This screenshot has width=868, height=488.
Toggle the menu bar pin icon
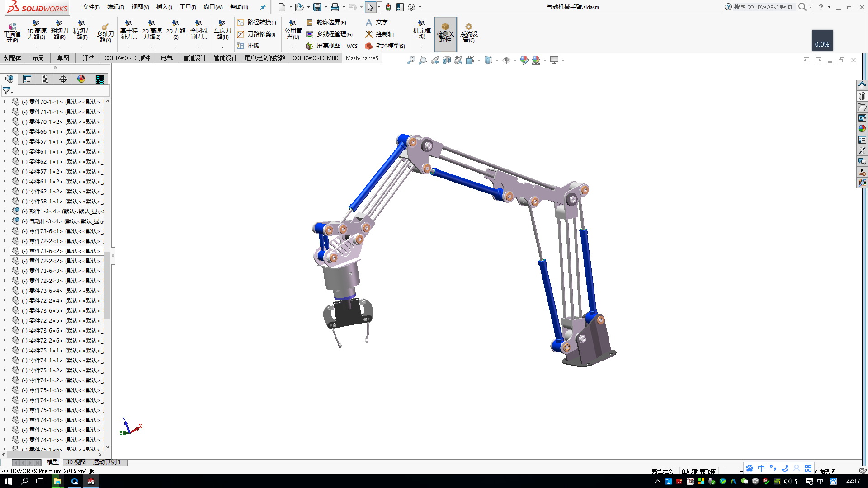(x=263, y=7)
